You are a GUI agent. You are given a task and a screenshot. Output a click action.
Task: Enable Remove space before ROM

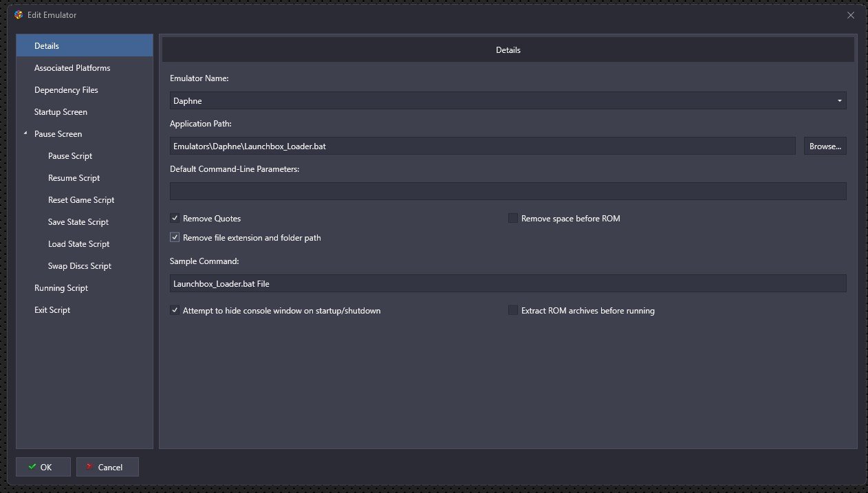coord(512,219)
